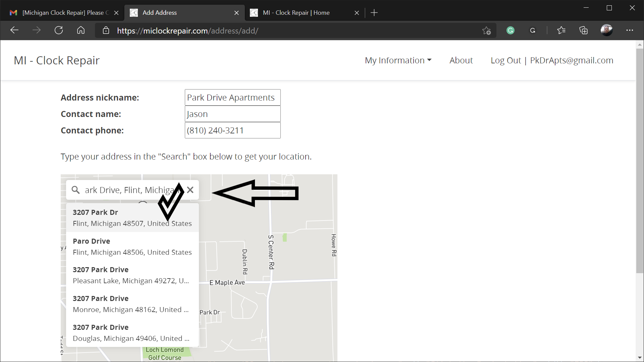This screenshot has width=644, height=362.
Task: Click the clear (X) button in search box
Action: [x=190, y=190]
